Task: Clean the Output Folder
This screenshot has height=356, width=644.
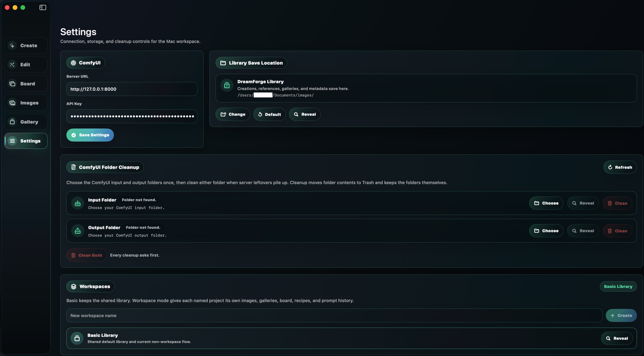Action: coord(617,231)
